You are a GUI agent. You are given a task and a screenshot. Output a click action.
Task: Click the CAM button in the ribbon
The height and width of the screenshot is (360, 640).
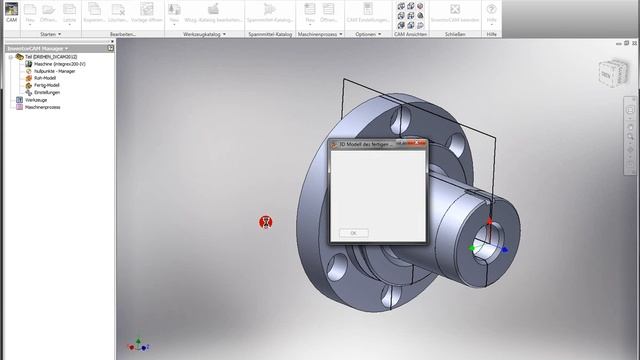pos(11,12)
